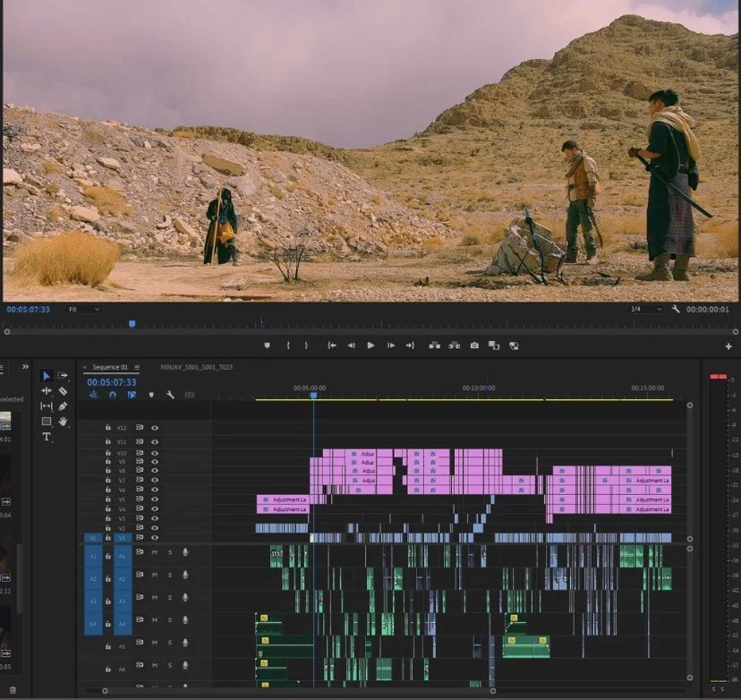Click the Mark In button
Image resolution: width=741 pixels, height=700 pixels.
288,346
